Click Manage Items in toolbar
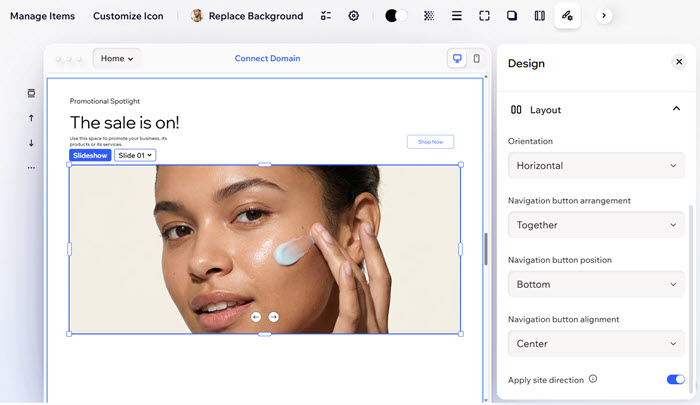 [42, 16]
